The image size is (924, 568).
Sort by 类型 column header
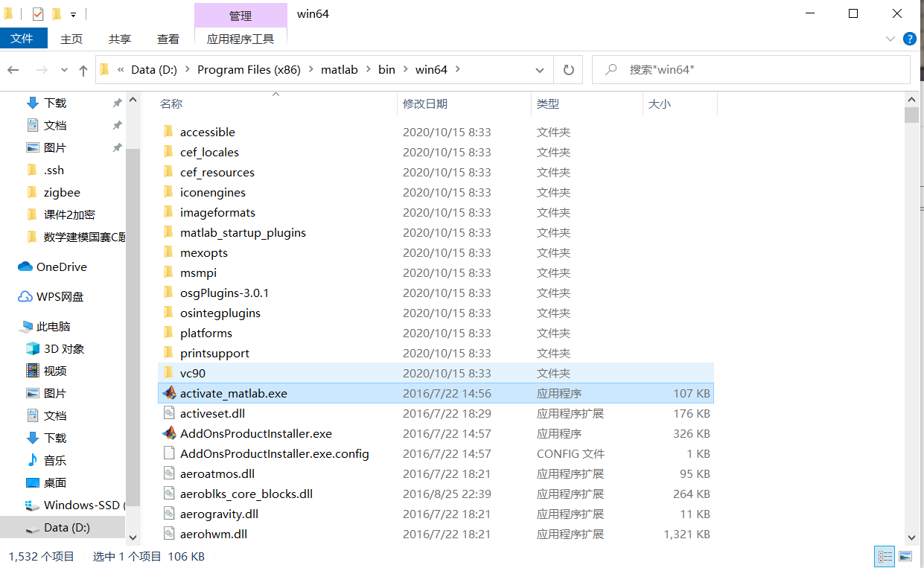point(548,104)
